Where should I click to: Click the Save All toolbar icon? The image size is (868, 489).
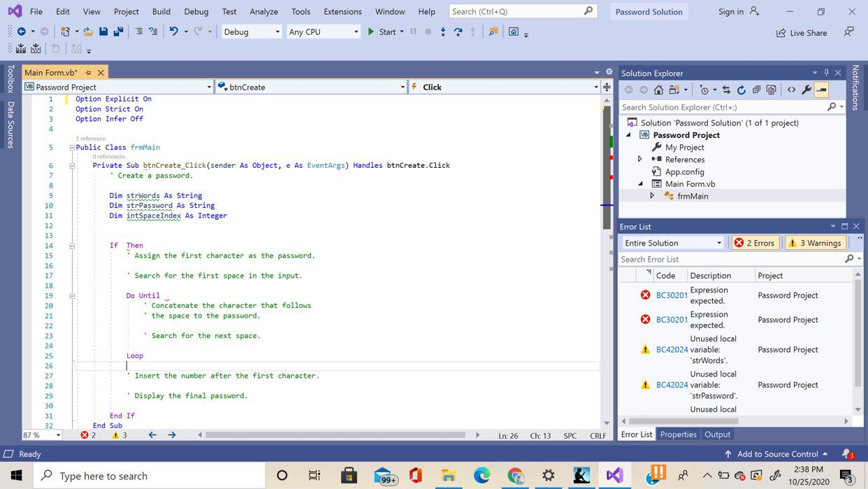tap(119, 31)
